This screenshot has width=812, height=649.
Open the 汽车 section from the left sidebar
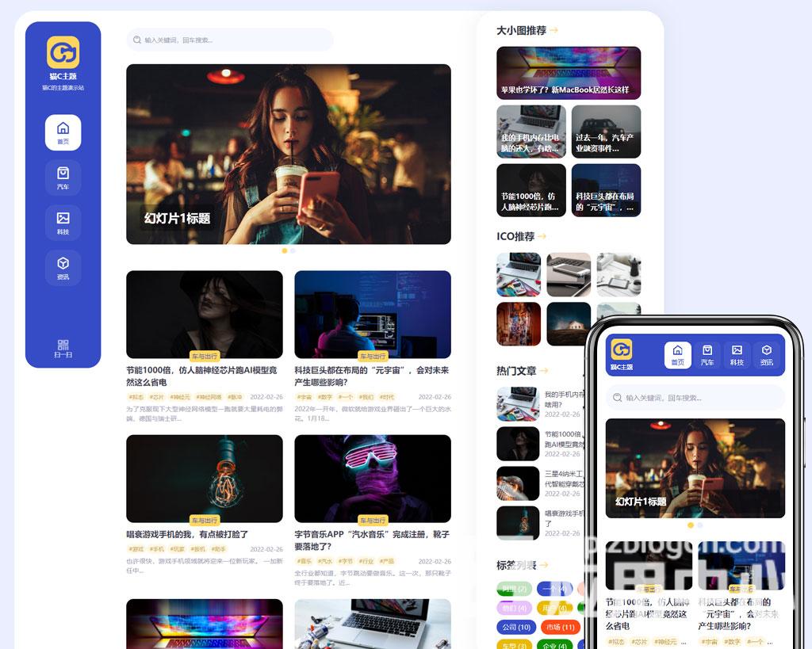[63, 177]
